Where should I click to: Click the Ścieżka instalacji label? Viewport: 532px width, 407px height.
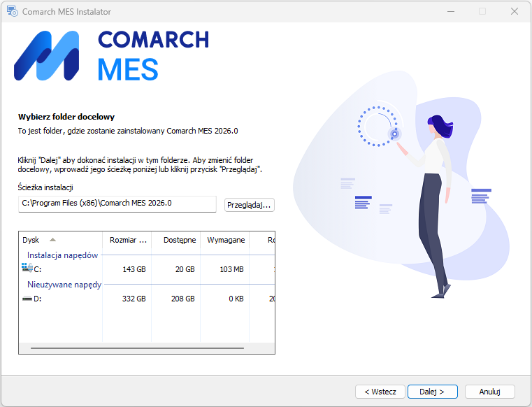(x=45, y=187)
